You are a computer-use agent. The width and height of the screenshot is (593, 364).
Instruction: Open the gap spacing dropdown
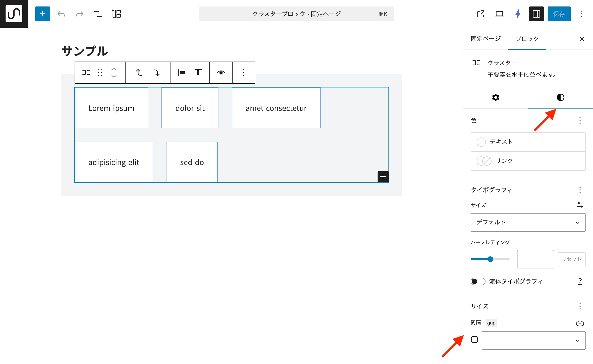(x=533, y=340)
